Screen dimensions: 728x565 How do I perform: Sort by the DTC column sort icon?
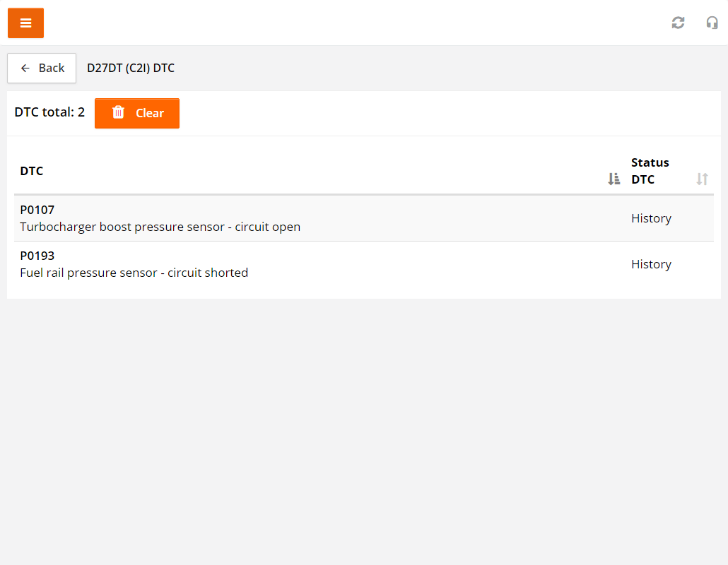613,179
